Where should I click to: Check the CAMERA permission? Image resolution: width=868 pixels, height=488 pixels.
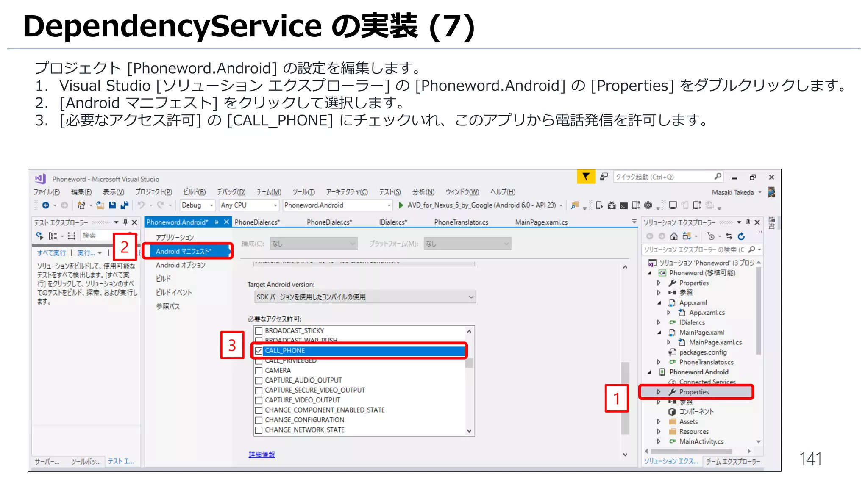click(259, 371)
